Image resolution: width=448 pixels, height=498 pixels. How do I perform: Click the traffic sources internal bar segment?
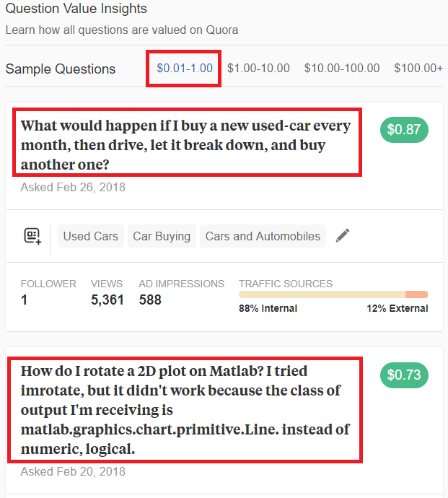pyautogui.click(x=322, y=294)
